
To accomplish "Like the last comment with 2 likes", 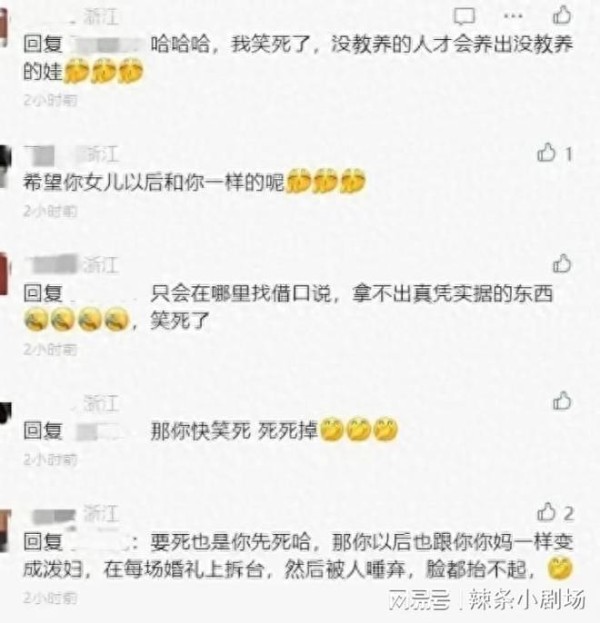I will 546,512.
